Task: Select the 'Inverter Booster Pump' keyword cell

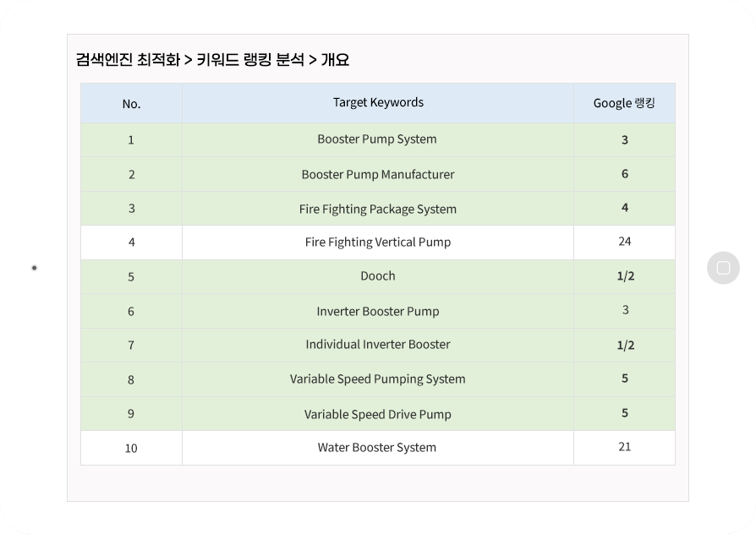Action: 378,311
